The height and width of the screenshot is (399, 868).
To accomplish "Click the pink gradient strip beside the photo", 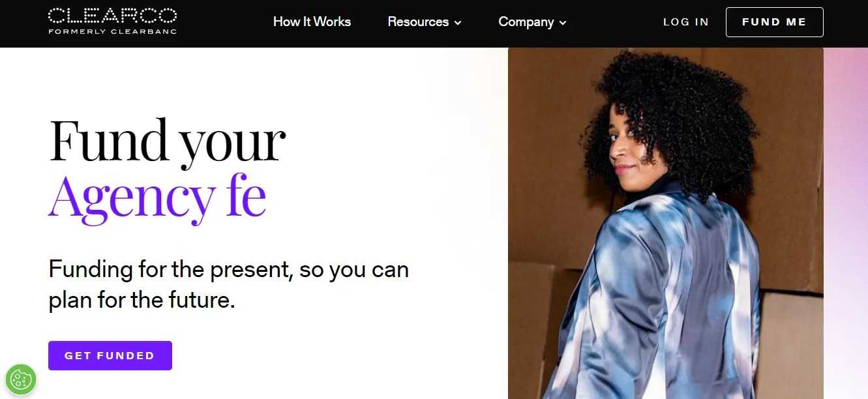I will pos(846,223).
